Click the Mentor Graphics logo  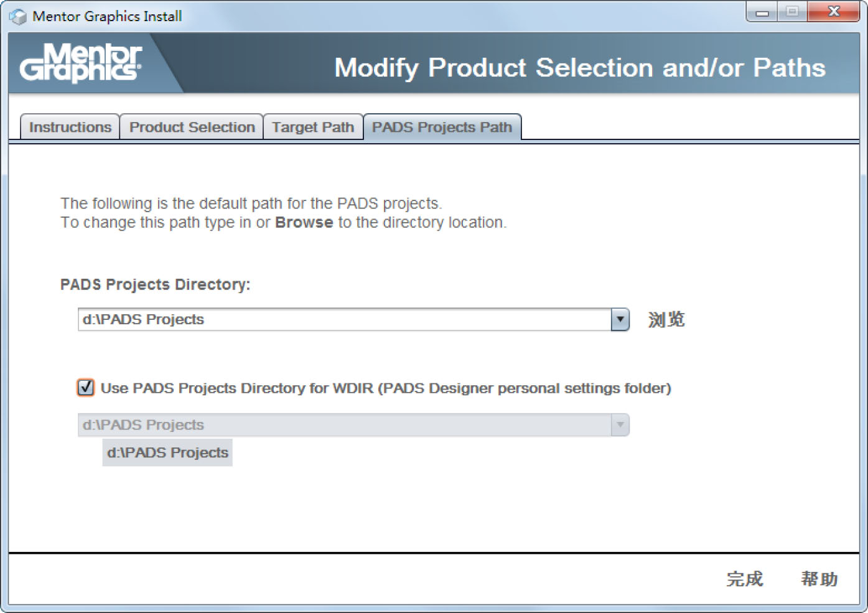81,63
